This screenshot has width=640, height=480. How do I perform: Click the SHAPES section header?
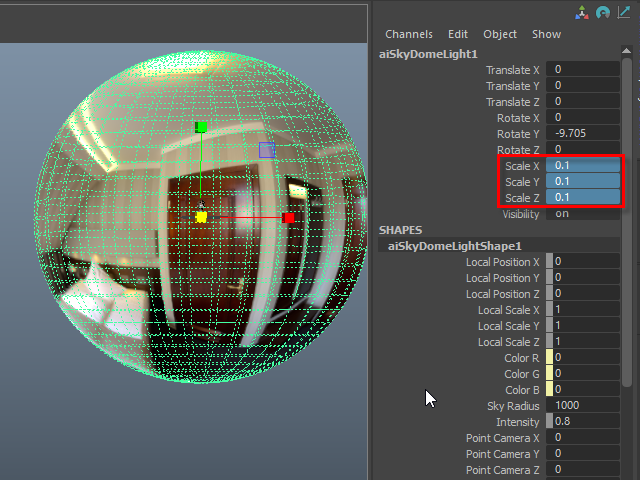[x=400, y=230]
